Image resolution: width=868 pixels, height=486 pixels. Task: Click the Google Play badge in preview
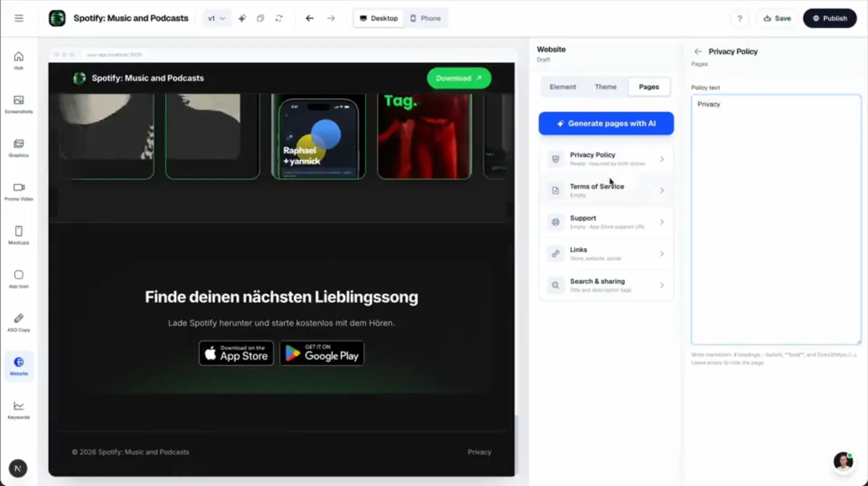(322, 353)
